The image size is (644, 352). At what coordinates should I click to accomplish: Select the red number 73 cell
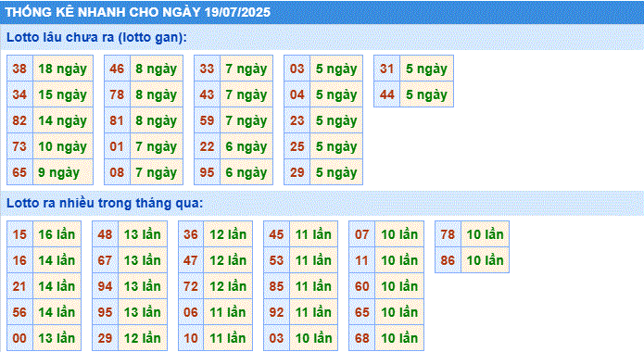coord(19,146)
